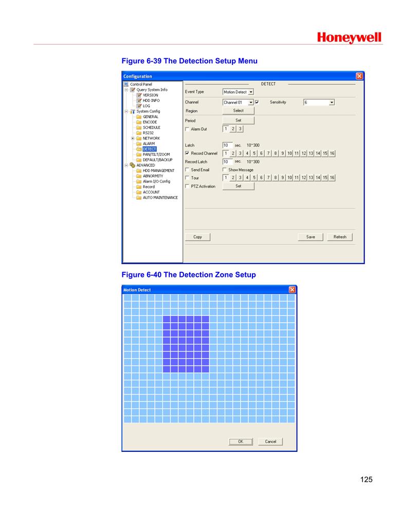The height and width of the screenshot is (510, 420).
Task: Click the Copy button
Action: coord(197,237)
